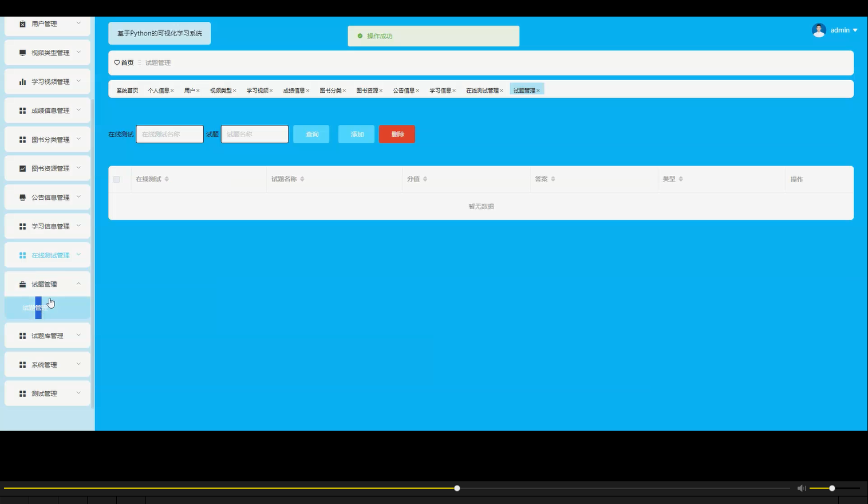Viewport: 868px width, 504px height.
Task: Close the 学习视频 tab
Action: [x=271, y=90]
